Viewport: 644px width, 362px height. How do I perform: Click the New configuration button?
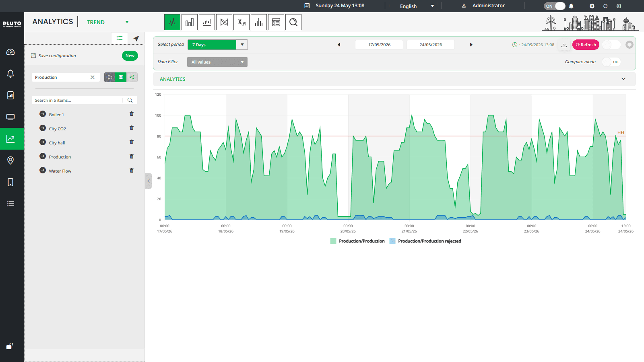pos(130,56)
